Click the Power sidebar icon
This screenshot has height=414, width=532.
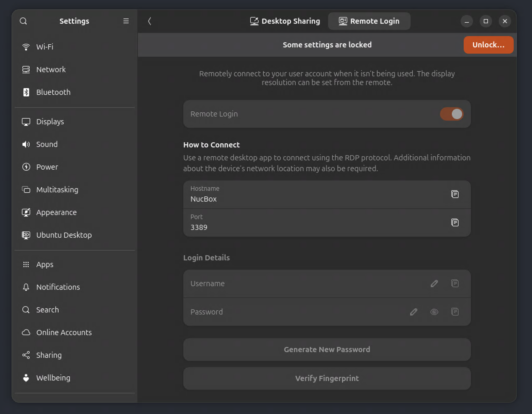(26, 167)
